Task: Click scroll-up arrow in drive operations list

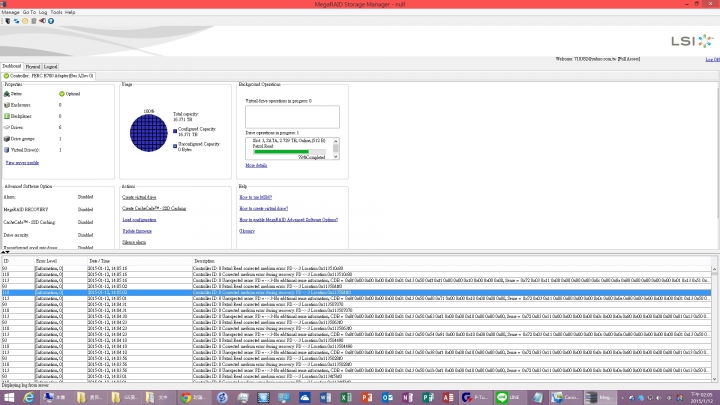Action: 336,141
